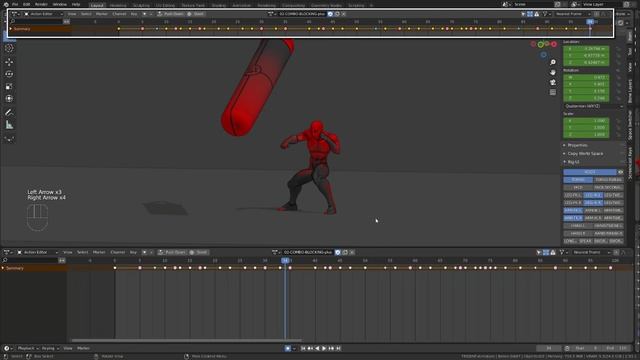Play the animation forward
The height and width of the screenshot is (360, 640).
click(x=324, y=349)
